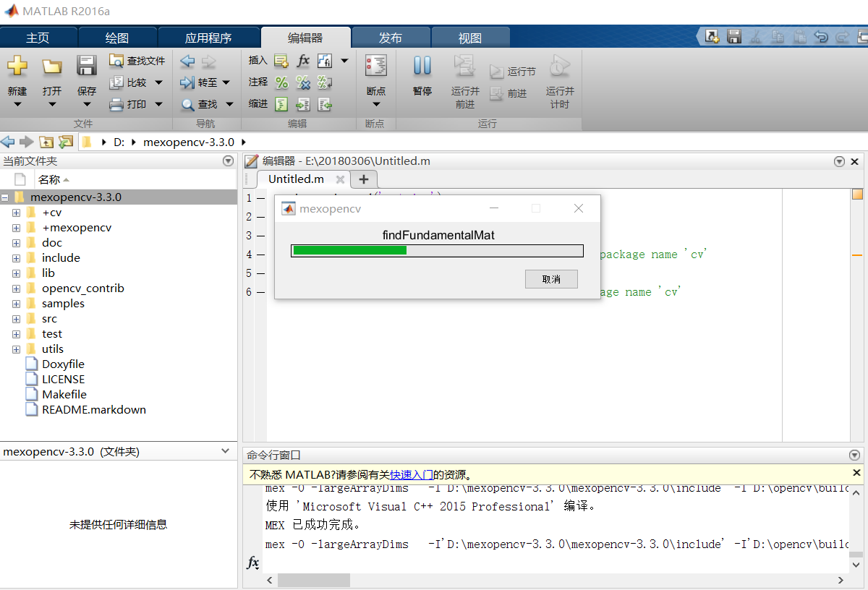
Task: Click the findFundamentalMat progress bar
Action: tap(437, 250)
